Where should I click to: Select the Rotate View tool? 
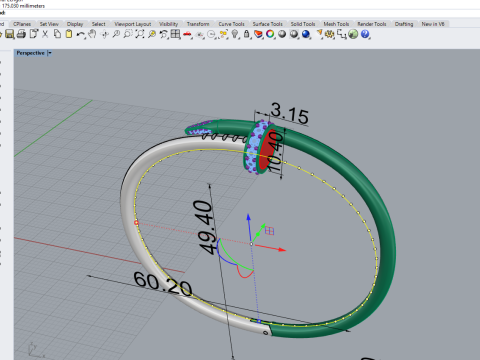(x=105, y=34)
